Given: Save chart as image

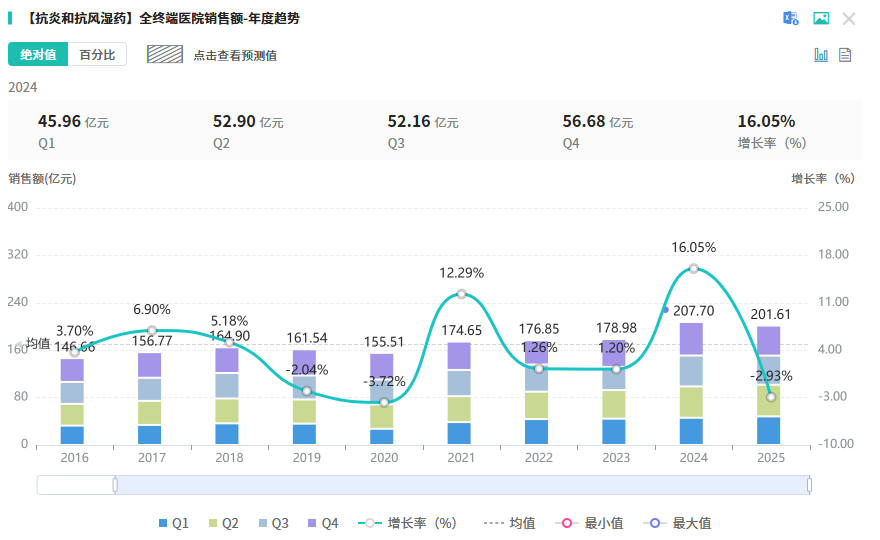Looking at the screenshot, I should click(821, 18).
